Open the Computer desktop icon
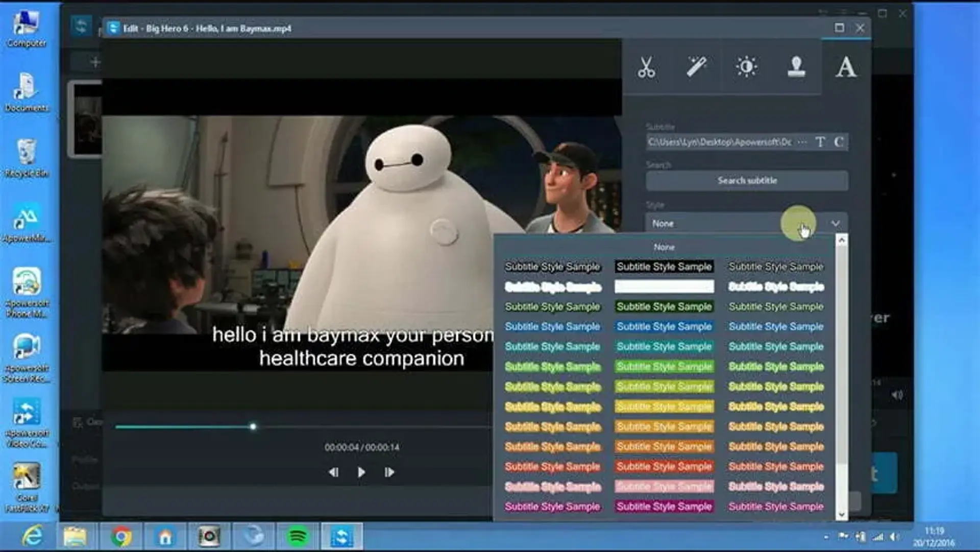 [x=26, y=29]
